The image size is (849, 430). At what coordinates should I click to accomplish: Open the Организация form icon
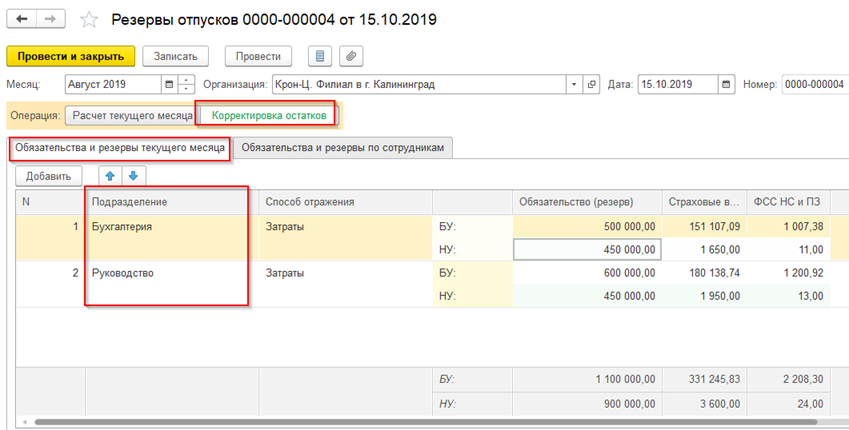(591, 85)
